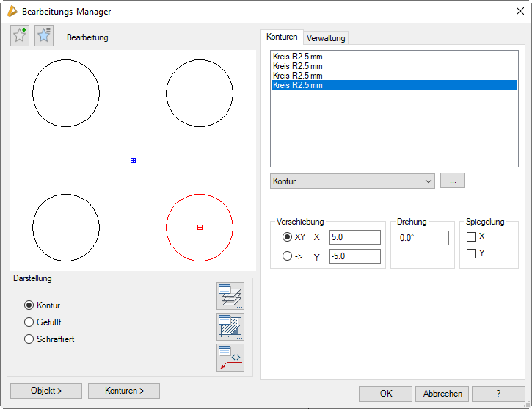The width and height of the screenshot is (532, 409).
Task: Enable the Spiegelung X checkbox
Action: pyautogui.click(x=472, y=237)
